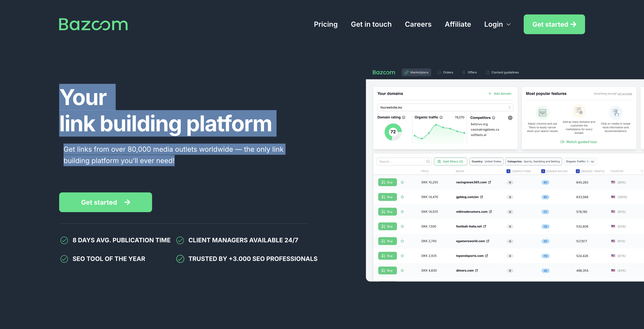Click the adjust columns sliders feature icon
644x329 pixels.
click(542, 113)
